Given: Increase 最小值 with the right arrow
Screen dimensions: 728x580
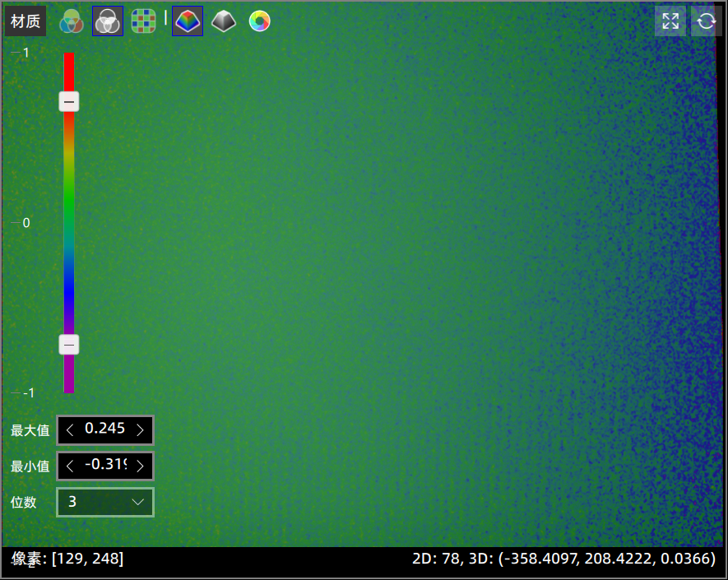Looking at the screenshot, I should click(x=141, y=466).
